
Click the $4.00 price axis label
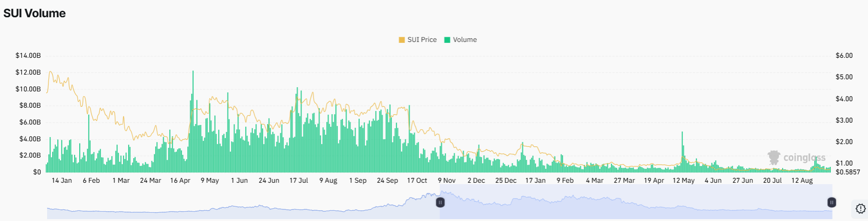[844, 99]
